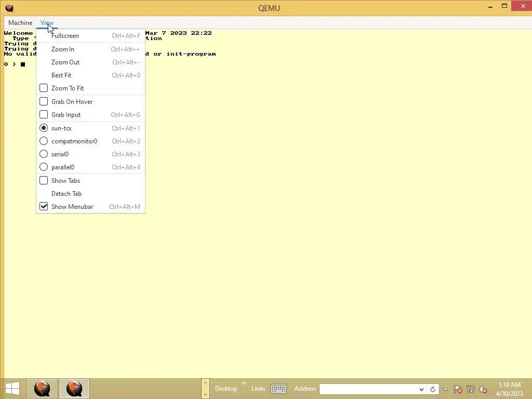Click the Desktop toolbar label
Image resolution: width=532 pixels, height=399 pixels.
click(226, 389)
